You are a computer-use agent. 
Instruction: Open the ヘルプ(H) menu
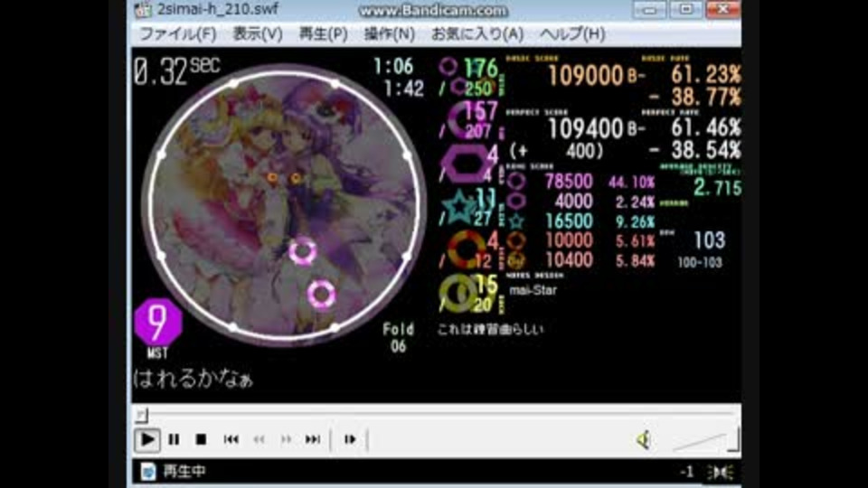click(571, 34)
